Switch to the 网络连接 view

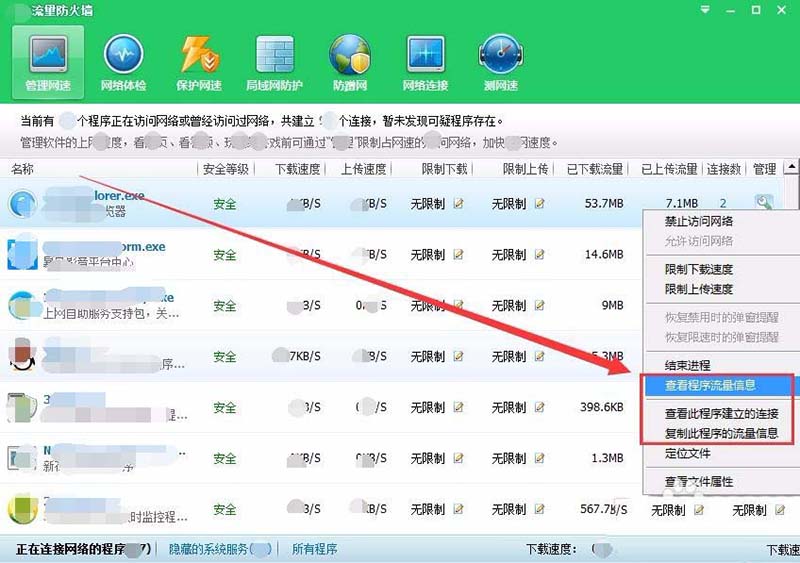[425, 62]
